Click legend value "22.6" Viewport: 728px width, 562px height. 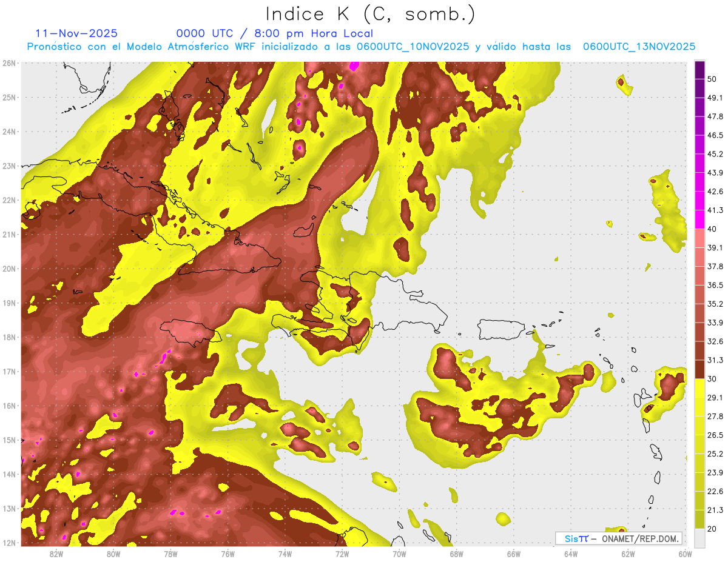715,492
